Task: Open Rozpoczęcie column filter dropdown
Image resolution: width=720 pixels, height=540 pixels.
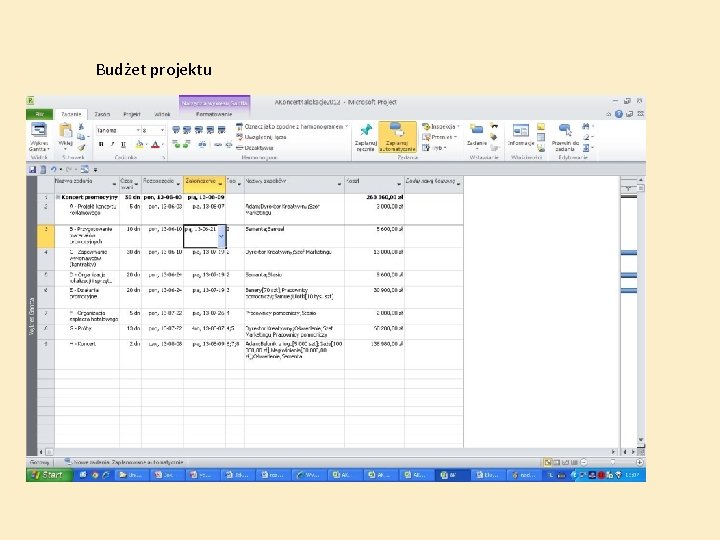Action: coord(179,184)
